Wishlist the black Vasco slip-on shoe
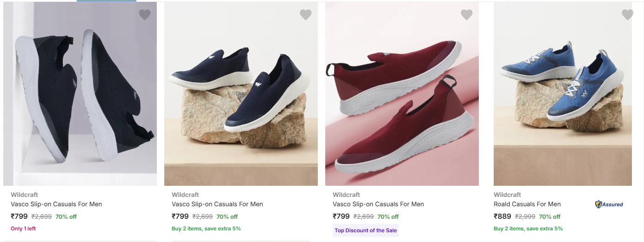Viewport: 644px width, 242px height. click(145, 15)
